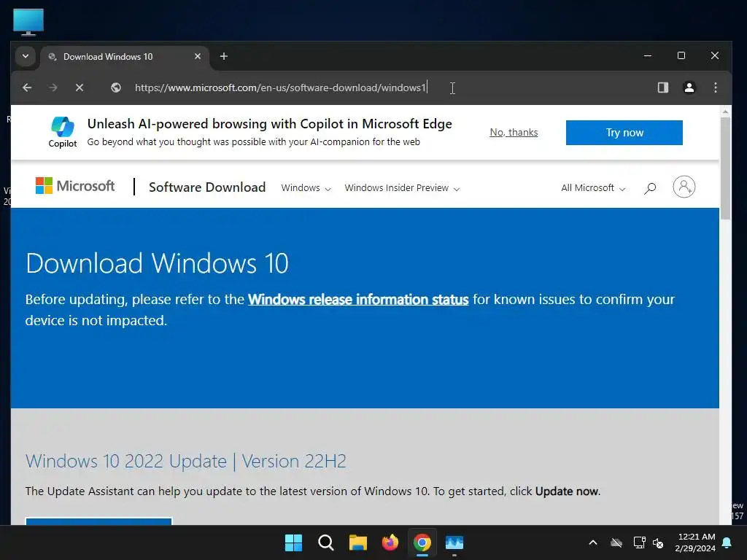Open a new tab
Viewport: 747px width, 560px height.
click(224, 56)
